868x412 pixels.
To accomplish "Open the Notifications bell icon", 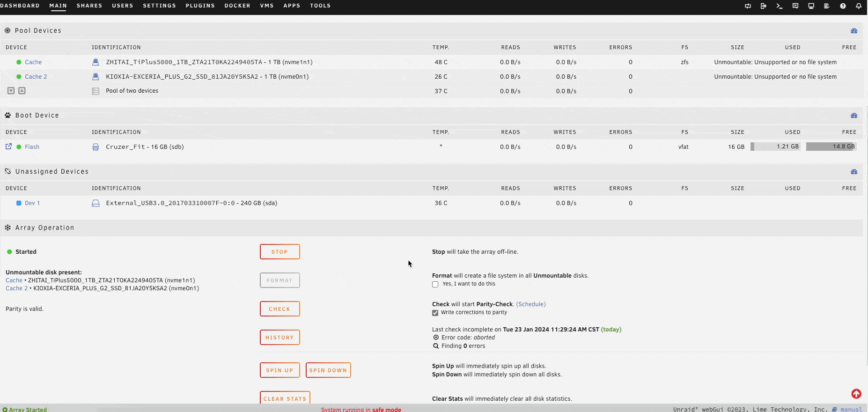I will (x=859, y=6).
